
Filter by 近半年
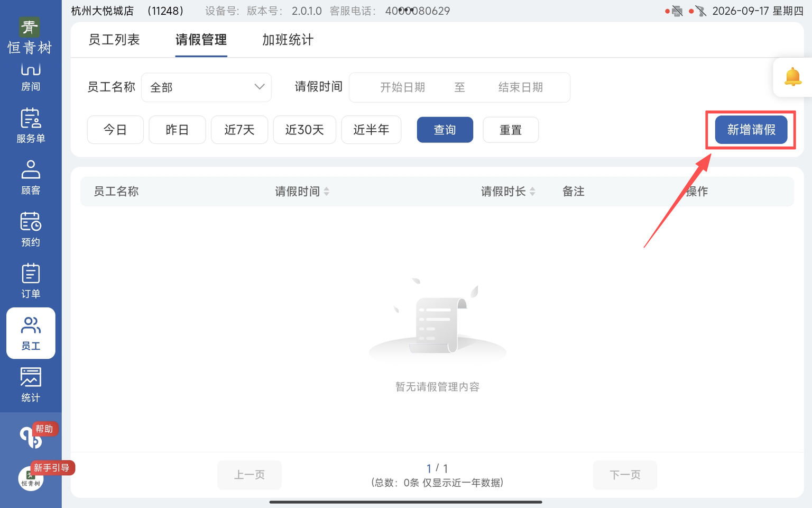point(371,130)
